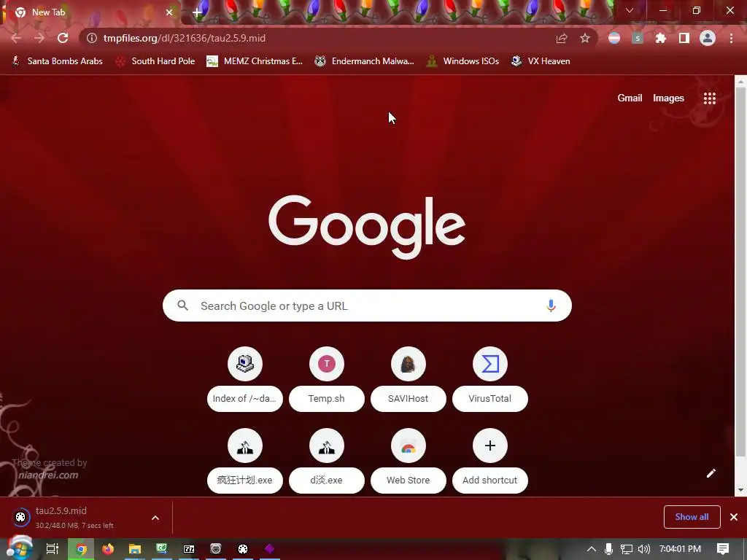Screen dimensions: 747x560
Task: Reload the current page
Action: click(63, 38)
